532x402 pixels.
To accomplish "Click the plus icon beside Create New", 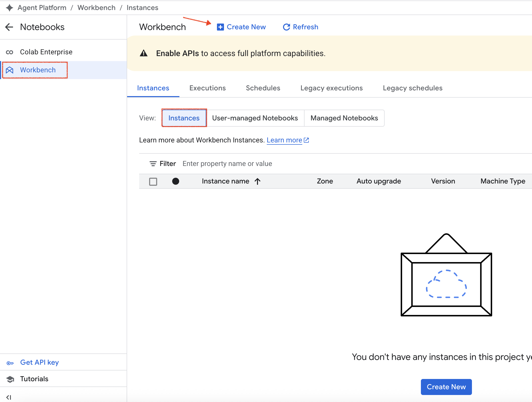I will [220, 27].
